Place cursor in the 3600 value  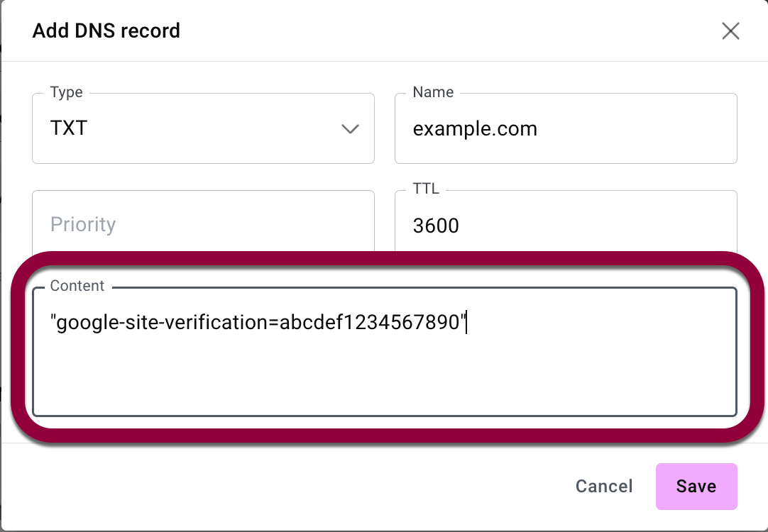pyautogui.click(x=436, y=226)
